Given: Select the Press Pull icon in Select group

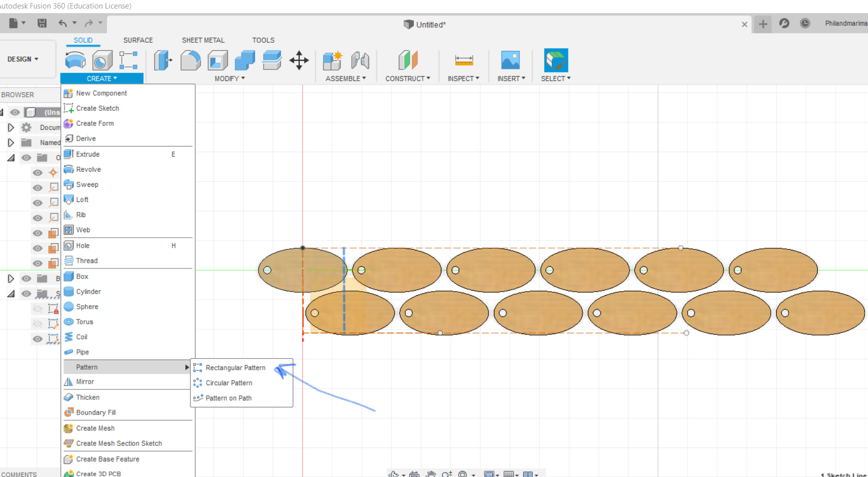Looking at the screenshot, I should pyautogui.click(x=163, y=60).
